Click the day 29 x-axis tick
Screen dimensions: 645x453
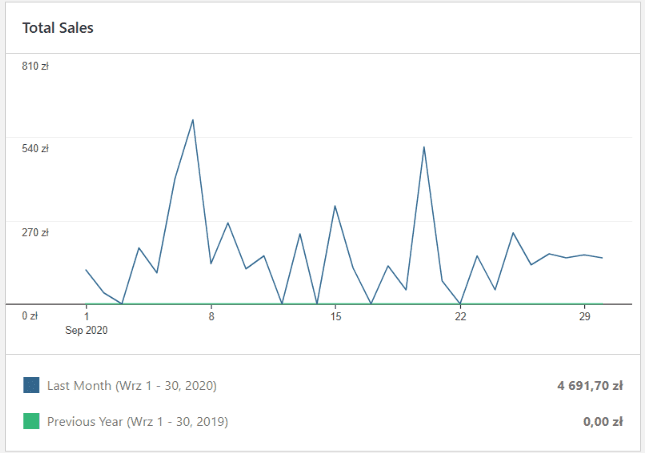tap(585, 316)
